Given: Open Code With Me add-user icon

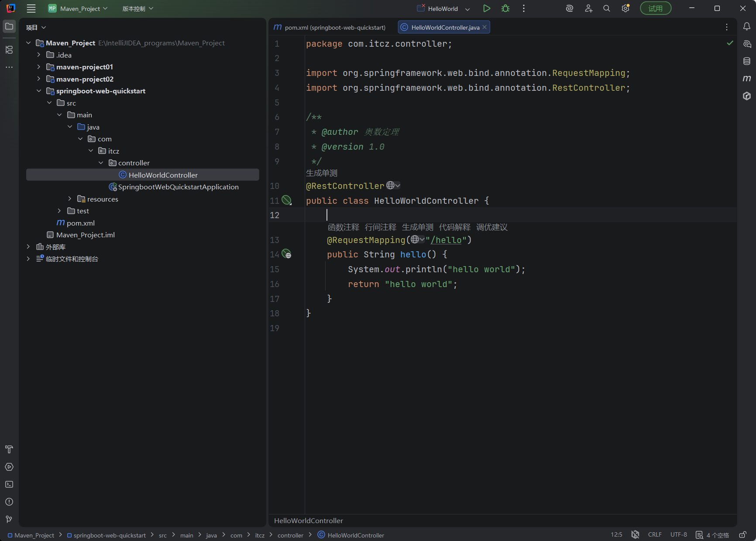Looking at the screenshot, I should pyautogui.click(x=588, y=8).
